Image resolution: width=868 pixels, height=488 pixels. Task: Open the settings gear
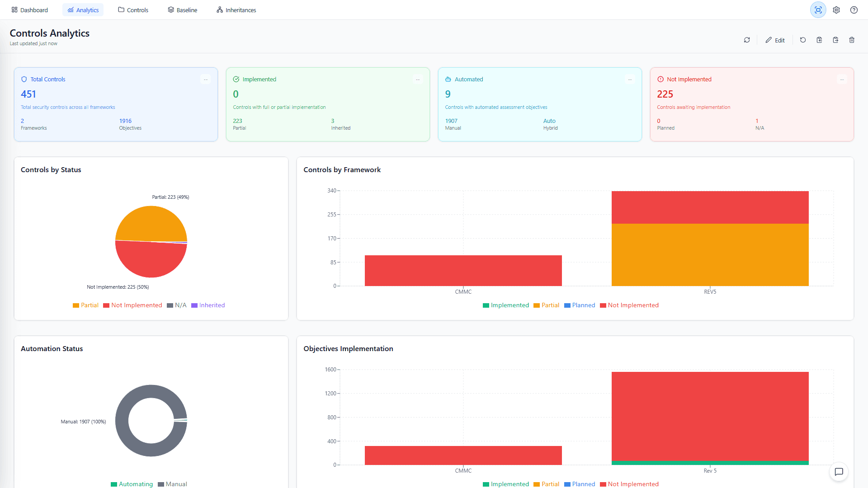click(x=836, y=9)
